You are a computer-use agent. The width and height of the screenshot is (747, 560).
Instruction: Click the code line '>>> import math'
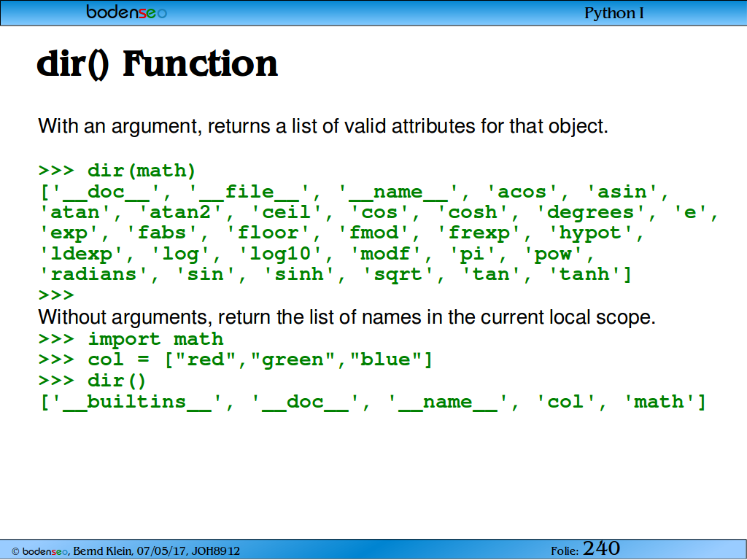[x=131, y=339]
